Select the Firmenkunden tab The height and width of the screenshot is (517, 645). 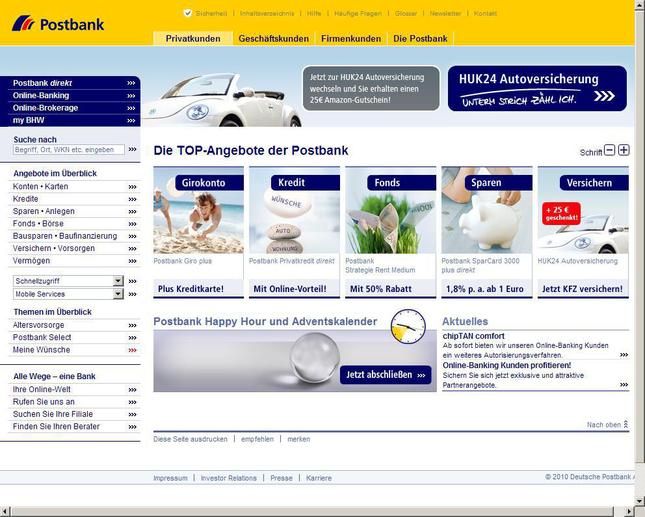350,38
